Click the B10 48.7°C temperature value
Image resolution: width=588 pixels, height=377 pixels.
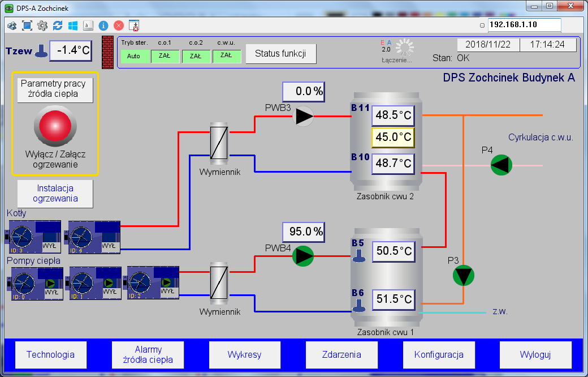pyautogui.click(x=394, y=164)
